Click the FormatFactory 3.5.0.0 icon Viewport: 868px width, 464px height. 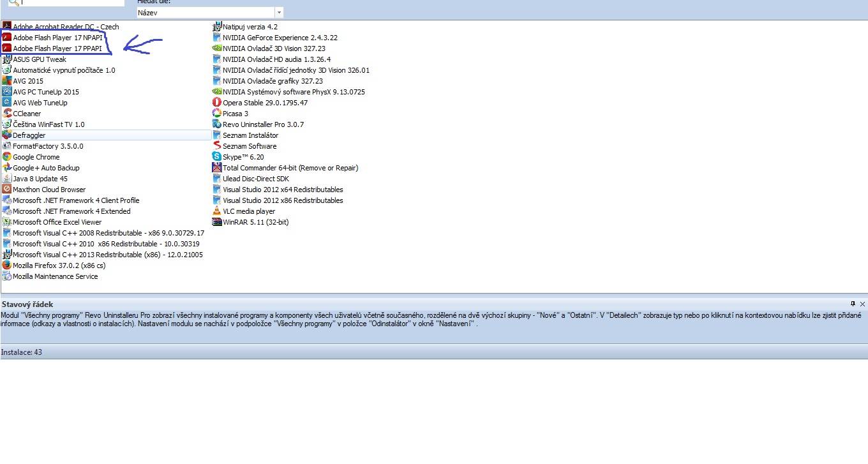coord(7,146)
